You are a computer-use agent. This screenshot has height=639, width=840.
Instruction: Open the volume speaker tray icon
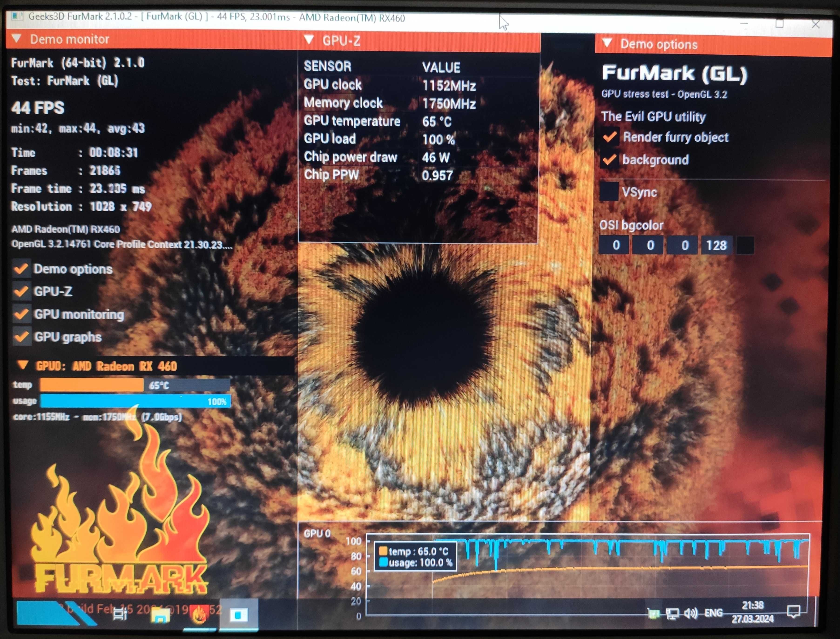[x=691, y=613]
